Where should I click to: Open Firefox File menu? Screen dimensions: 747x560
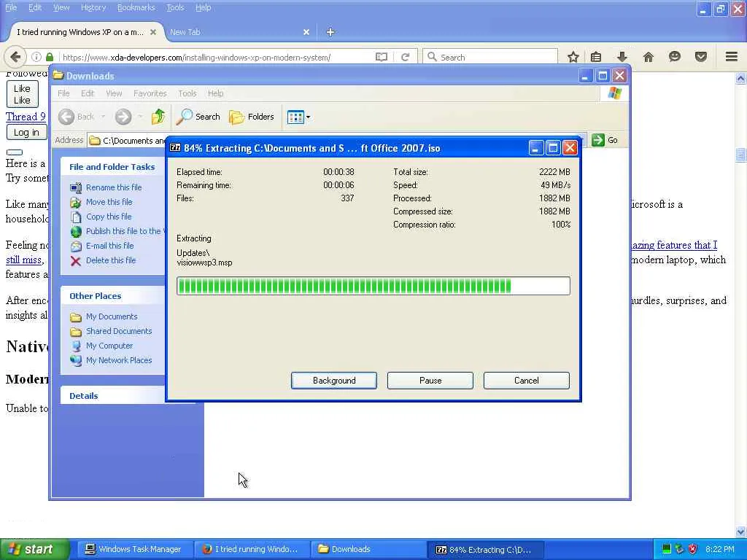(x=11, y=7)
